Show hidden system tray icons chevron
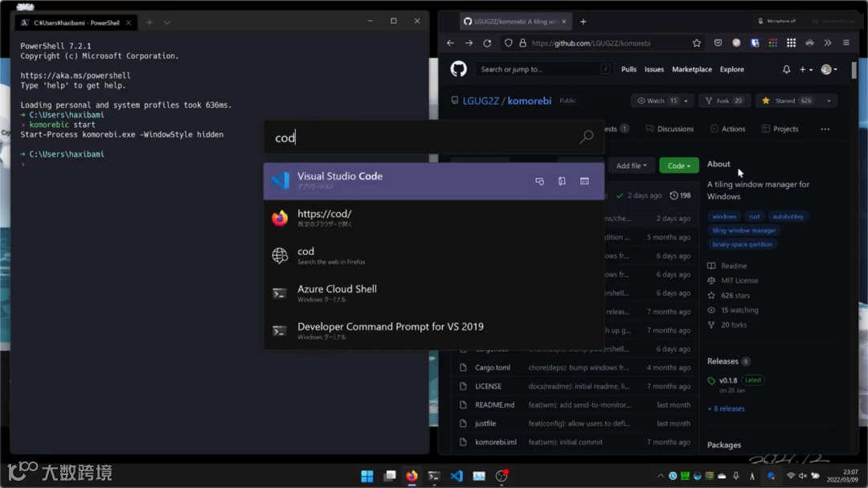 tap(661, 476)
